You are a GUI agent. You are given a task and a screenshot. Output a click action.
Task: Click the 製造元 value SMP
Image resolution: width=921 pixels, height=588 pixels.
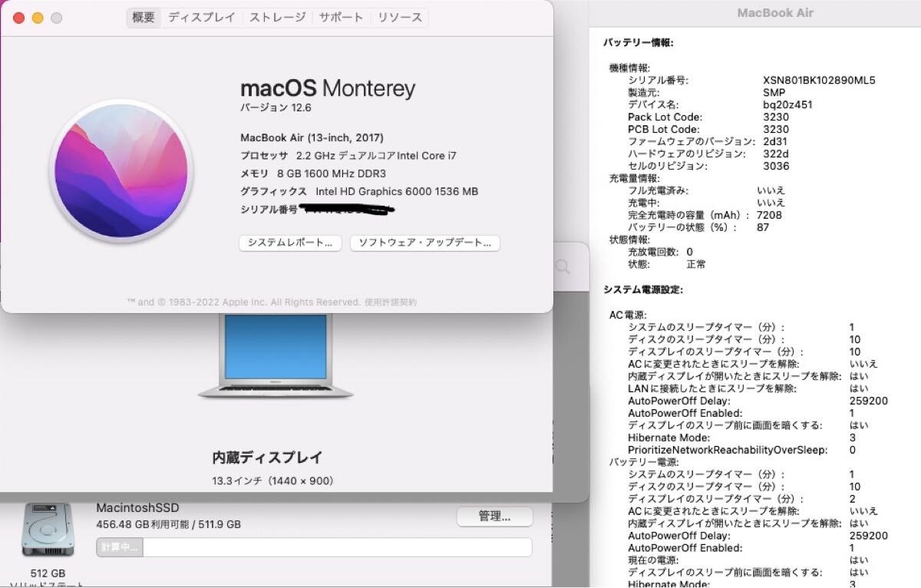pos(774,92)
